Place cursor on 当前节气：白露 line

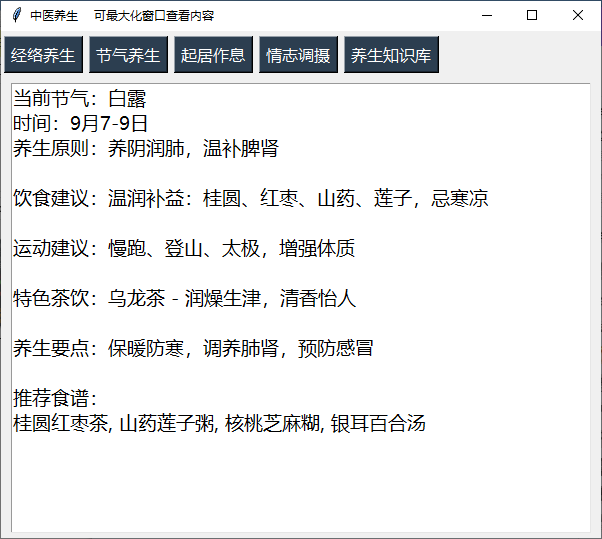pyautogui.click(x=80, y=99)
